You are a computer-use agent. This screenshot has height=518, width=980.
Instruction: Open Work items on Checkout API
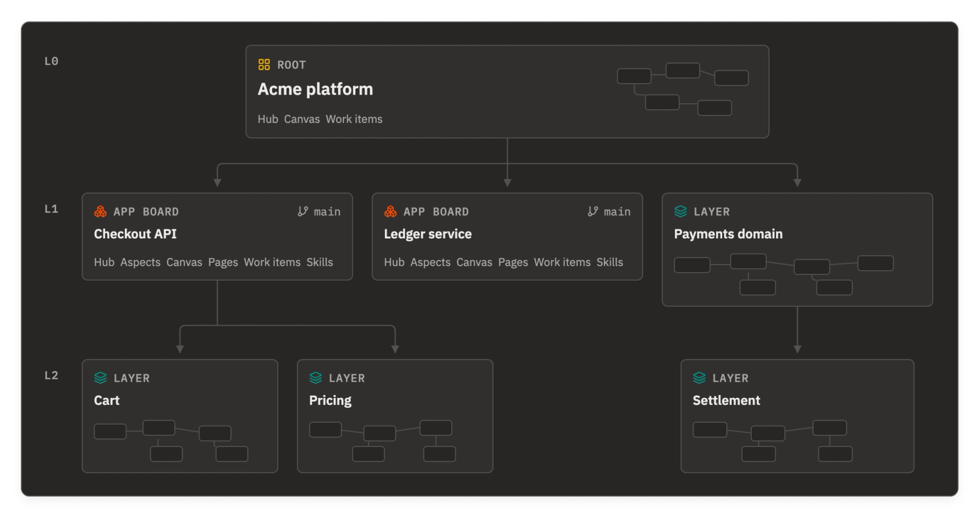click(273, 262)
